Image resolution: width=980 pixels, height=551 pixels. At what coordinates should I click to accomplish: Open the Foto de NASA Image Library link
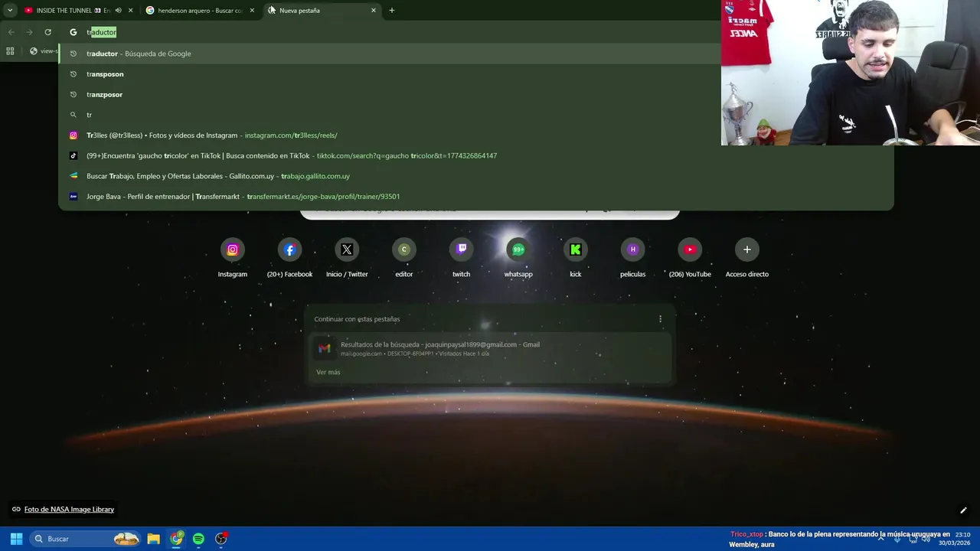[x=69, y=510]
